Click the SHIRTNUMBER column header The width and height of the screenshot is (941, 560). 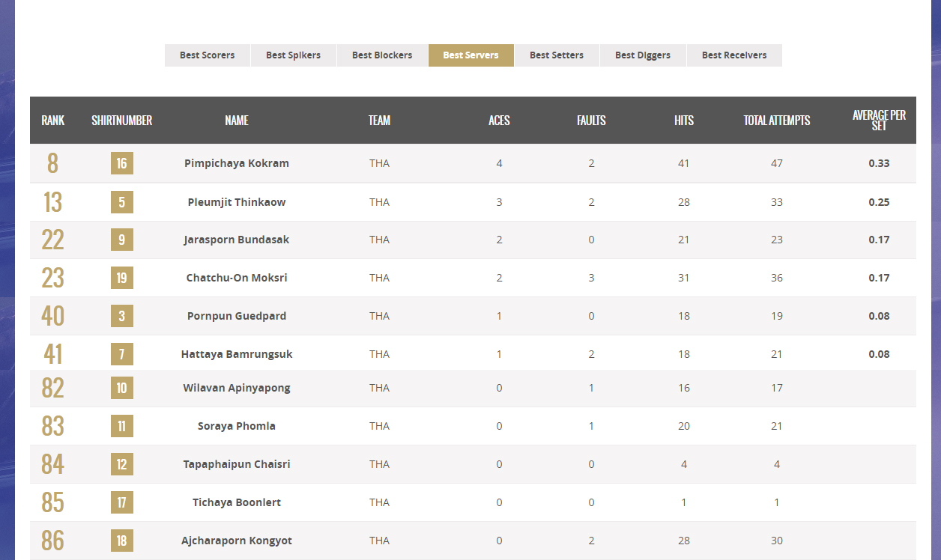(x=122, y=121)
